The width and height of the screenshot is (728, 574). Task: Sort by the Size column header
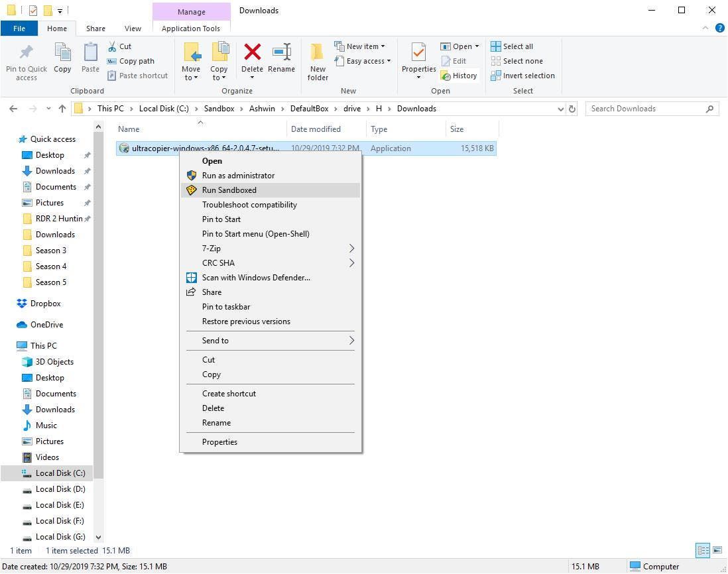click(x=472, y=129)
